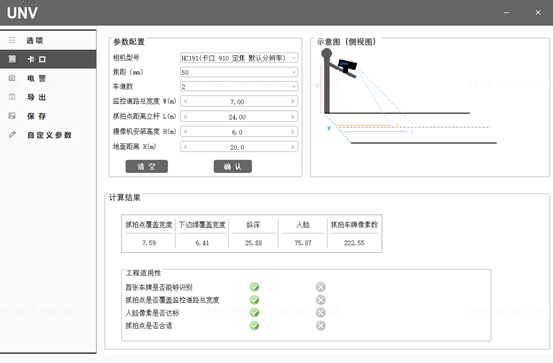This screenshot has width=553, height=363.
Task: Click grey cross for 抓拍点是否覆盖监控道路总宽度
Action: click(321, 300)
